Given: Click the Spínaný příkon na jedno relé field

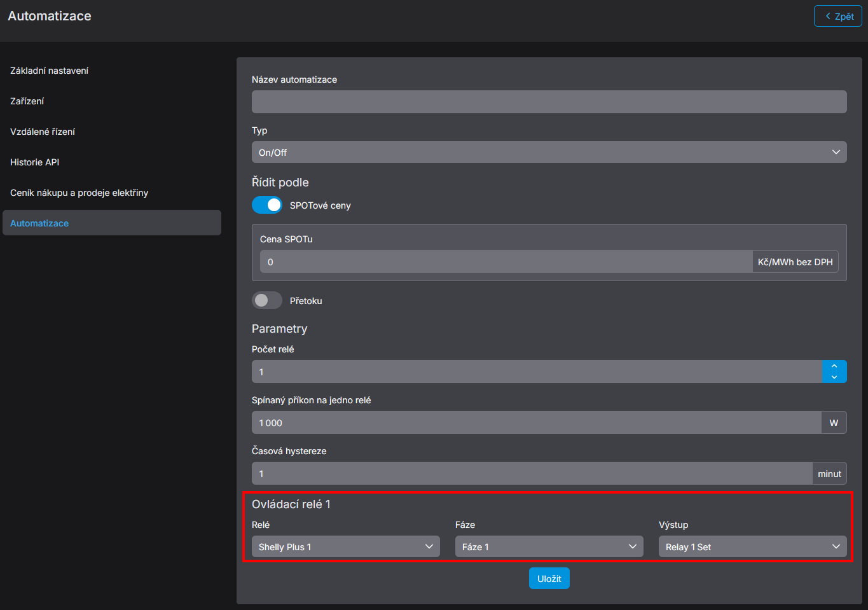Looking at the screenshot, I should pyautogui.click(x=536, y=423).
